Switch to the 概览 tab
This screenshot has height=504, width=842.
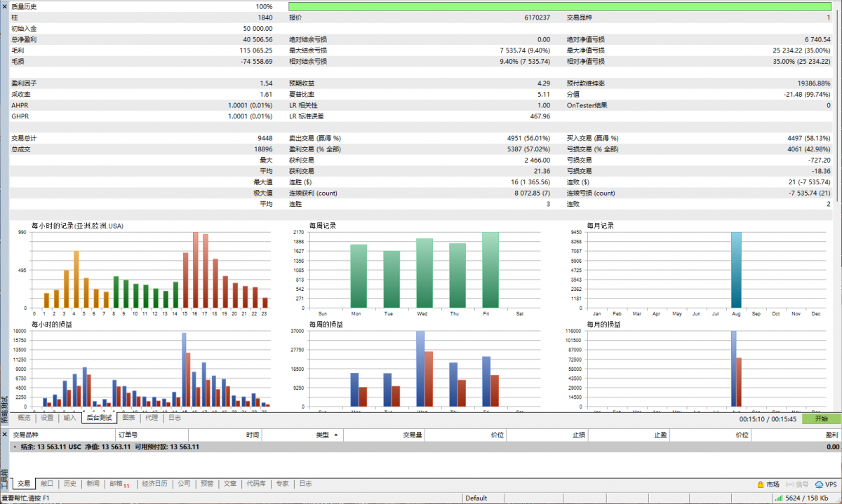click(x=24, y=418)
